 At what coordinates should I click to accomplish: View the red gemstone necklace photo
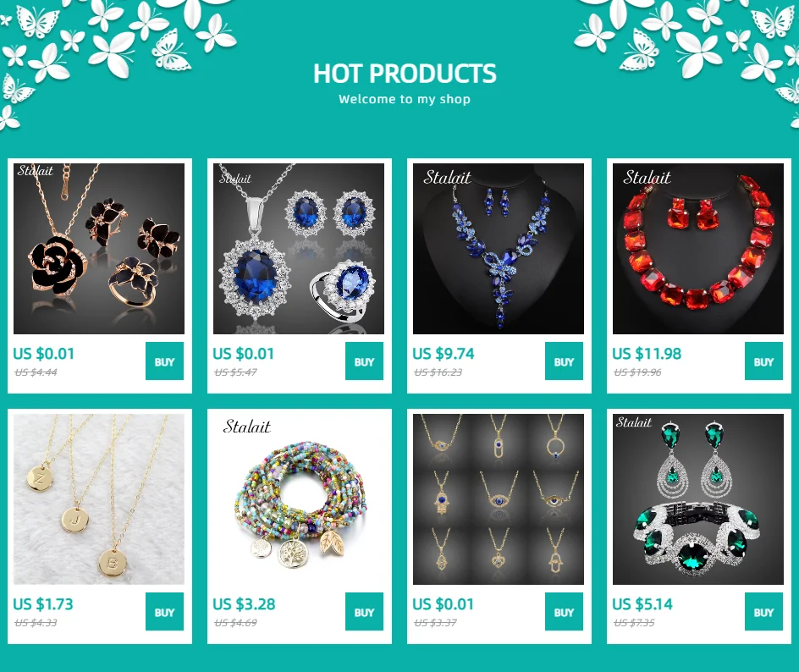click(698, 249)
